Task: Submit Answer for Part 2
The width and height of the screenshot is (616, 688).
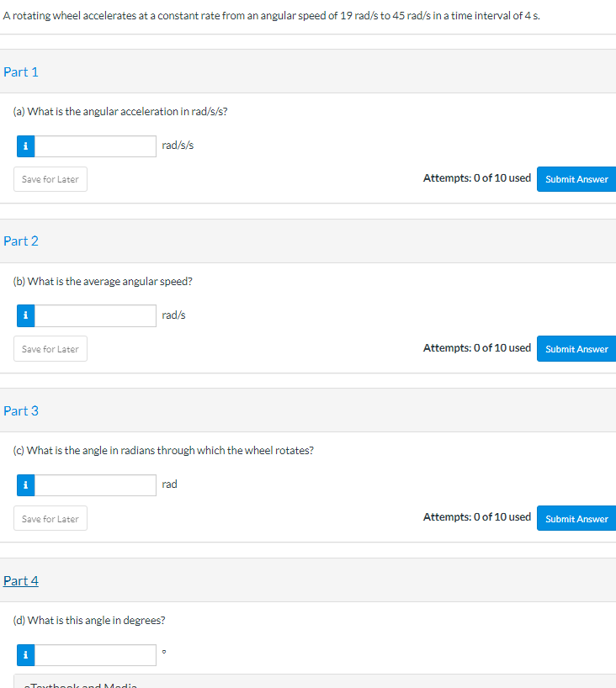Action: tap(576, 349)
